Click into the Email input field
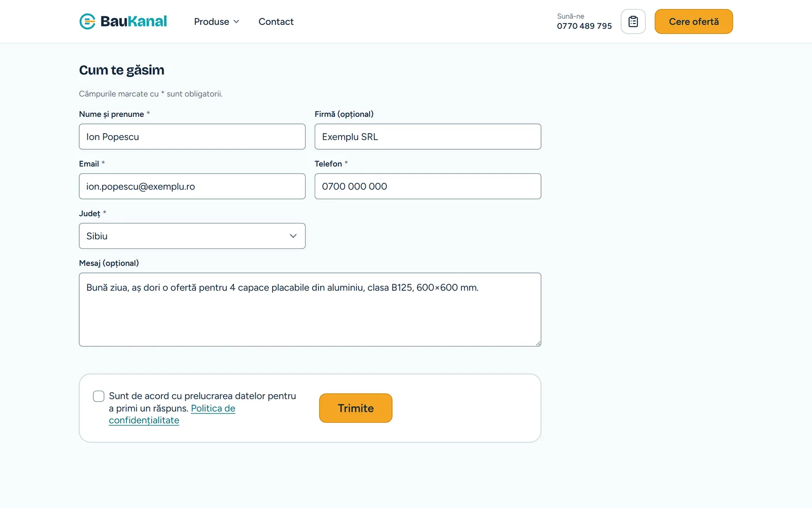 (x=192, y=186)
